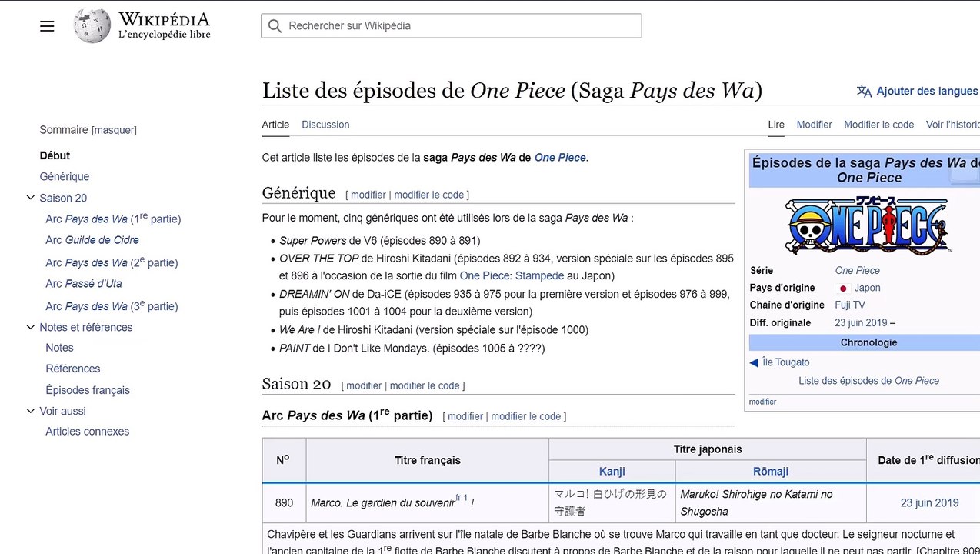Select the Modifier tab
The height and width of the screenshot is (554, 980).
(814, 125)
